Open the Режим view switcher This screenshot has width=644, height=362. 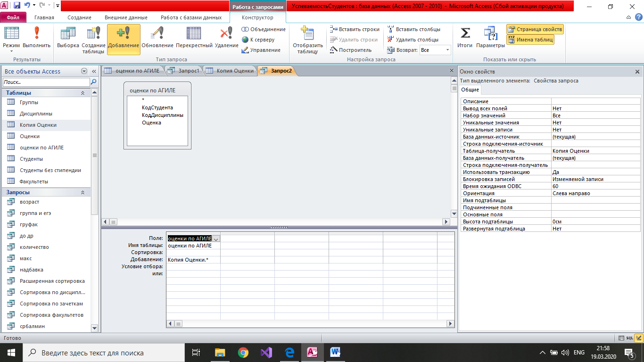11,40
